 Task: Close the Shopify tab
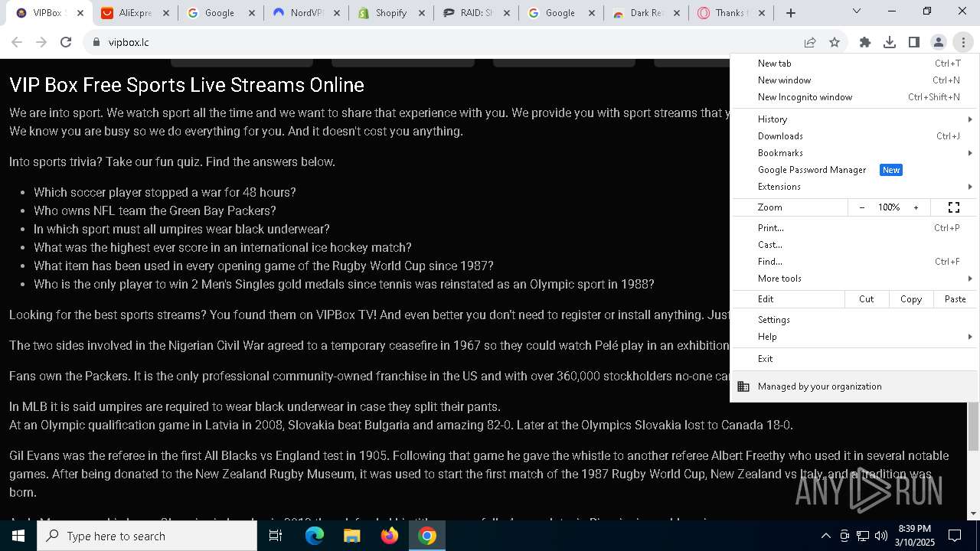click(423, 13)
